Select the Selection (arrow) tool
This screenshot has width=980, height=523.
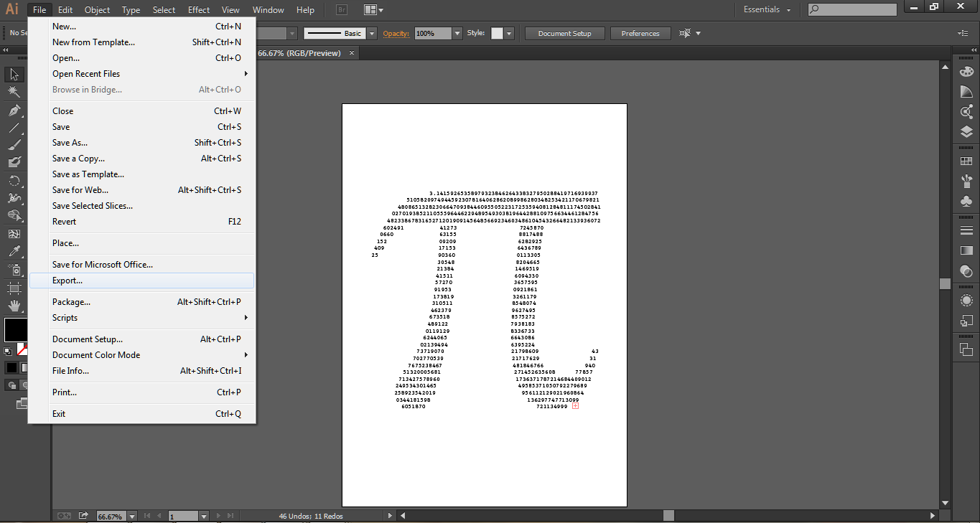(14, 75)
